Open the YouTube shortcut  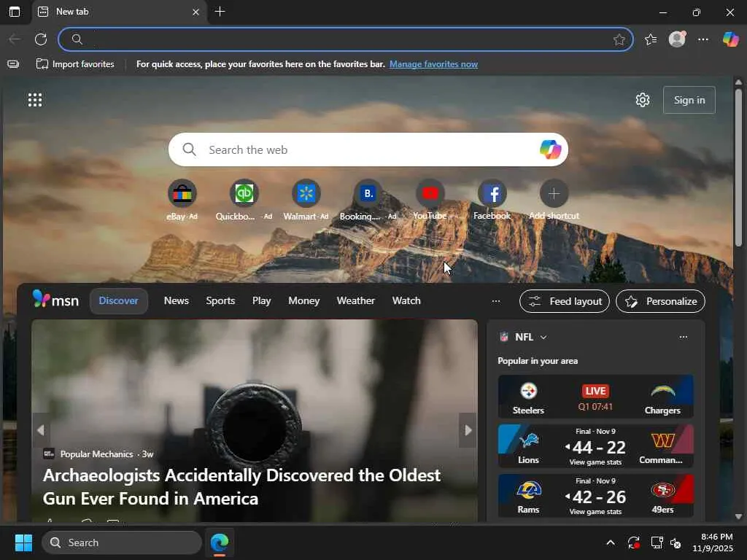click(430, 200)
